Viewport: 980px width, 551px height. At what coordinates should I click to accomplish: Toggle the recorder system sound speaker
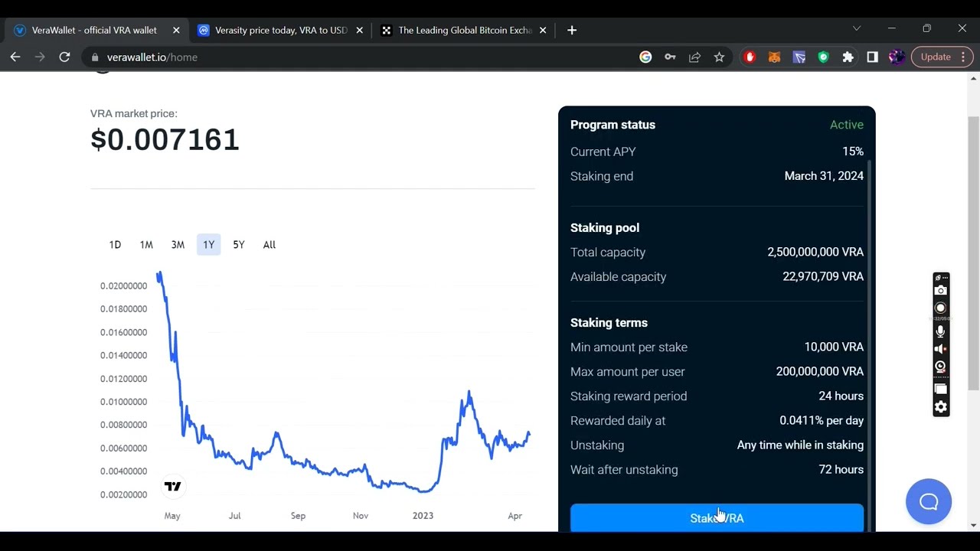[x=940, y=349]
